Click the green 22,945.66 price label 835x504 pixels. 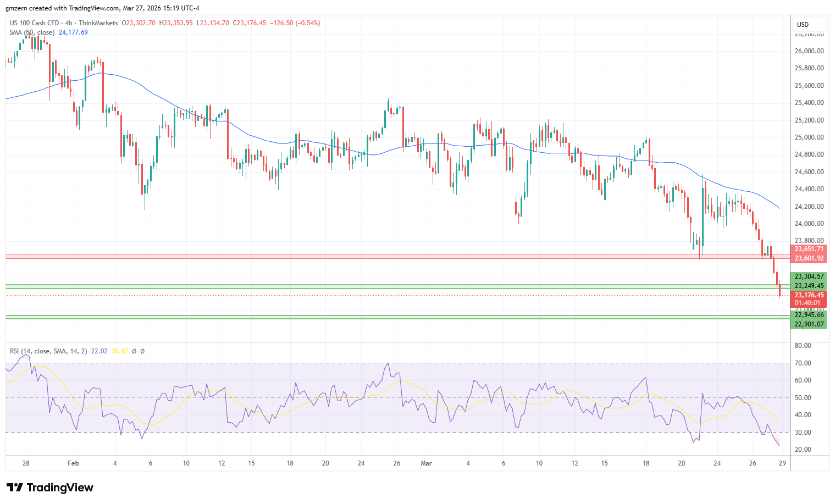(x=809, y=315)
